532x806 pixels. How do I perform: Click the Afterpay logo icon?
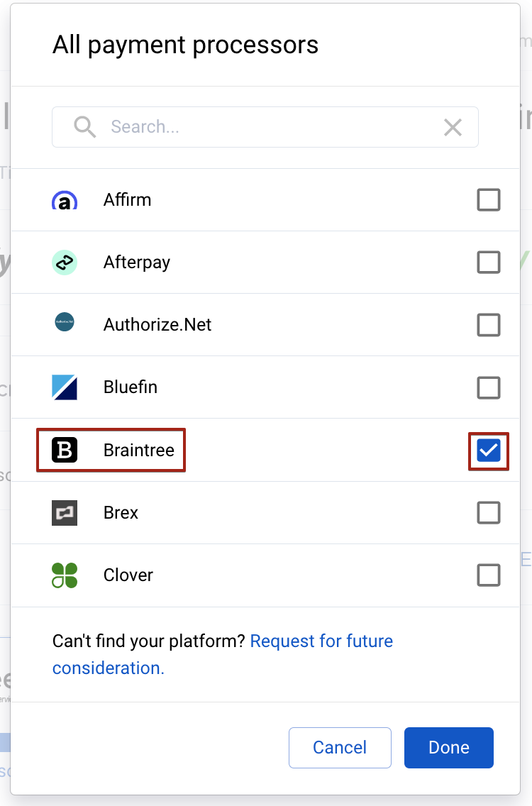click(x=64, y=262)
